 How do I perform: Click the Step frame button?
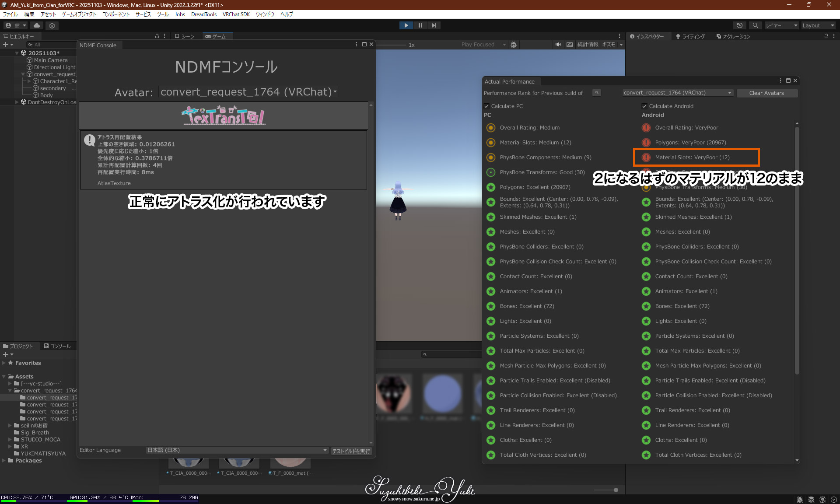click(x=434, y=25)
